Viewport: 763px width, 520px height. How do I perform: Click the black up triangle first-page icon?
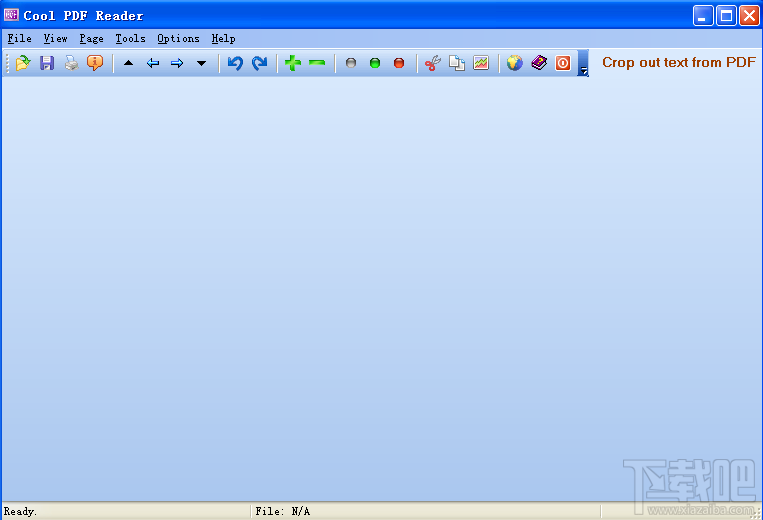coord(128,63)
